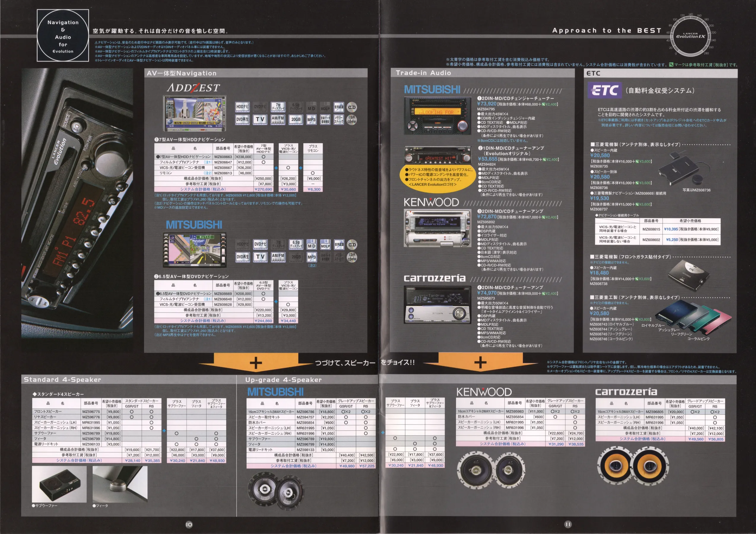
Task: Click the system total ¥270,690
Action: click(263, 190)
